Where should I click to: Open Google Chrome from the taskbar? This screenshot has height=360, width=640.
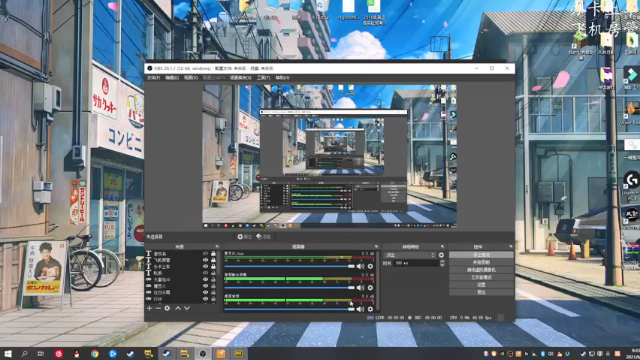95,353
